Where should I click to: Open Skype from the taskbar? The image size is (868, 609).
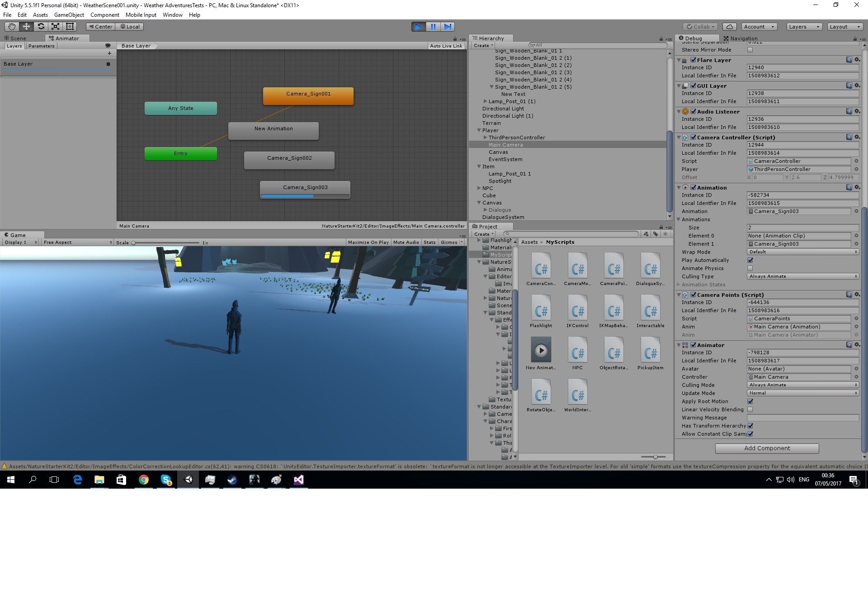click(x=166, y=480)
